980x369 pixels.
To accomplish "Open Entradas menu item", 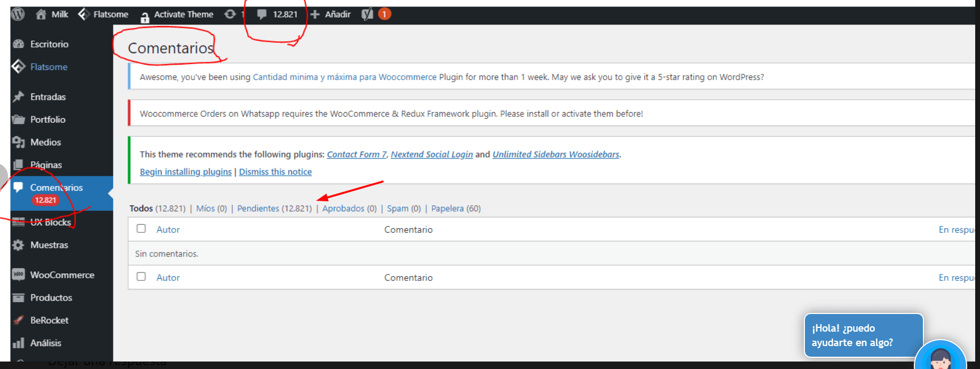I will click(48, 97).
